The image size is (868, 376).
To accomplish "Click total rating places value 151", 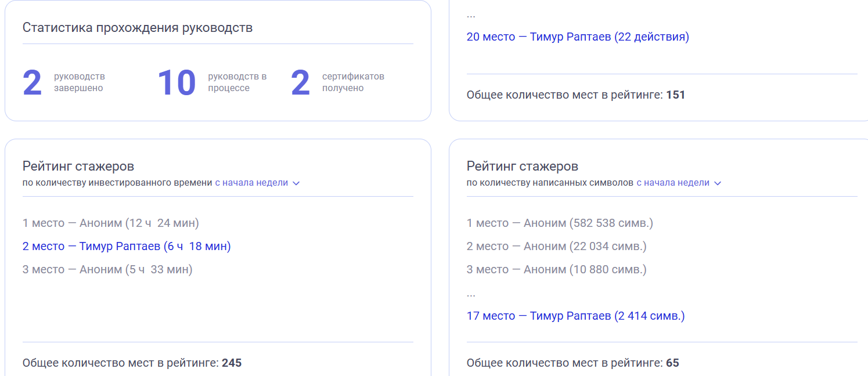I will (x=675, y=95).
